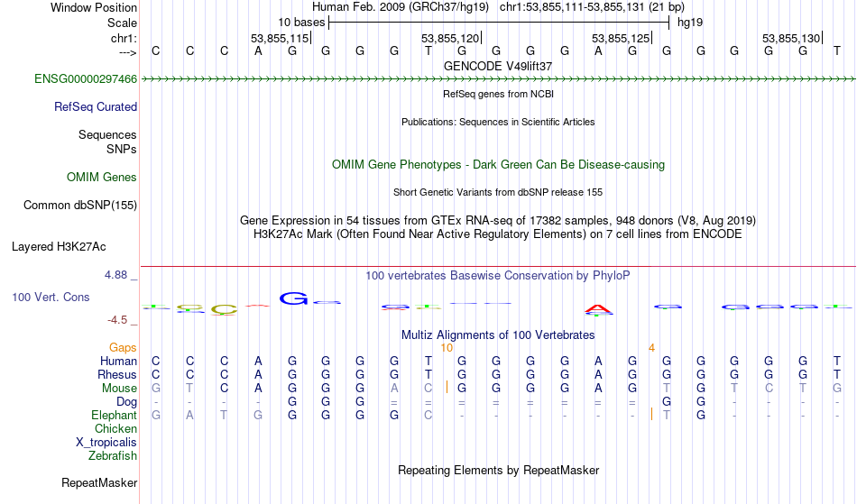The image size is (857, 504).
Task: Click the orange gap bar in Elephant row
Action: pos(651,414)
